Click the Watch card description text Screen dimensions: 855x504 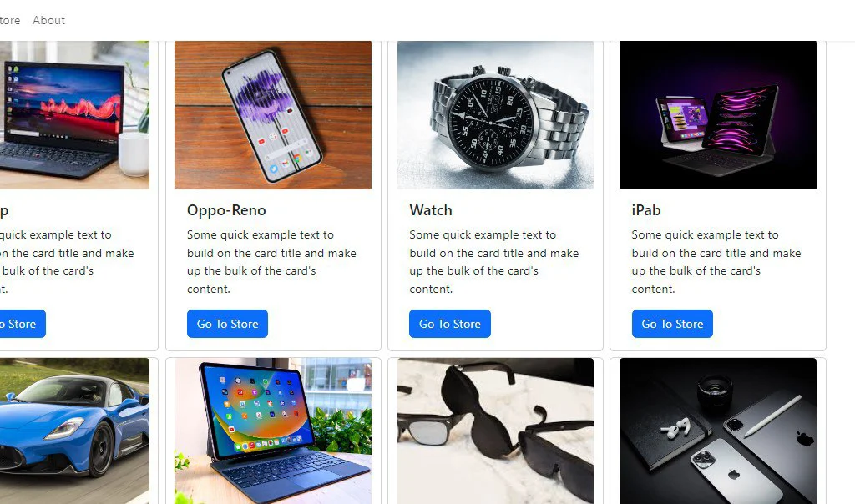coord(494,261)
